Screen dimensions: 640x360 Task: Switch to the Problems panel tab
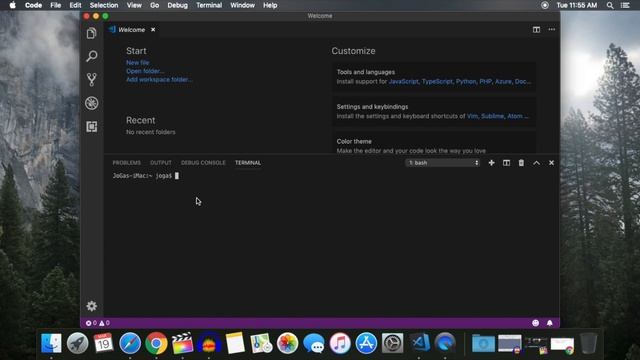pos(127,163)
